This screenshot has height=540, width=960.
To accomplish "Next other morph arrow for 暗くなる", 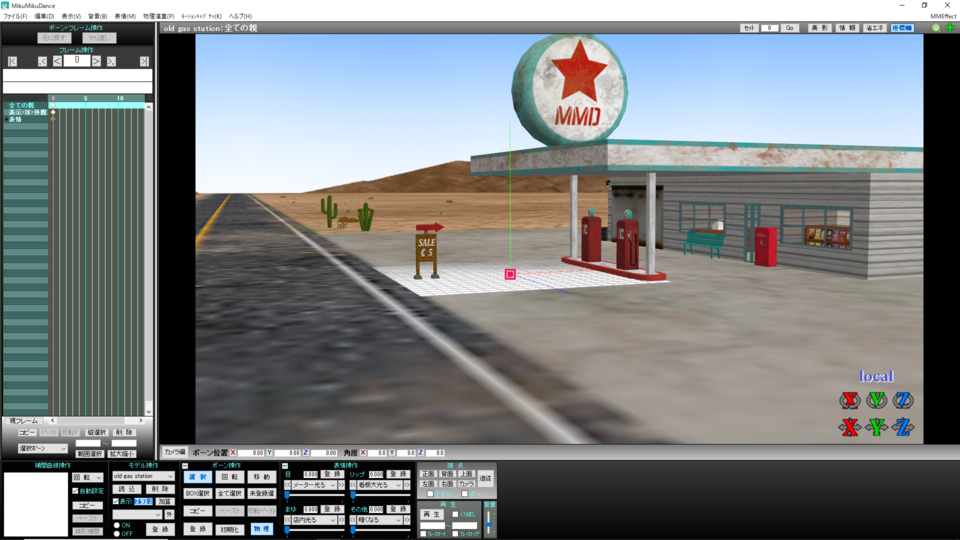I will pos(407,520).
